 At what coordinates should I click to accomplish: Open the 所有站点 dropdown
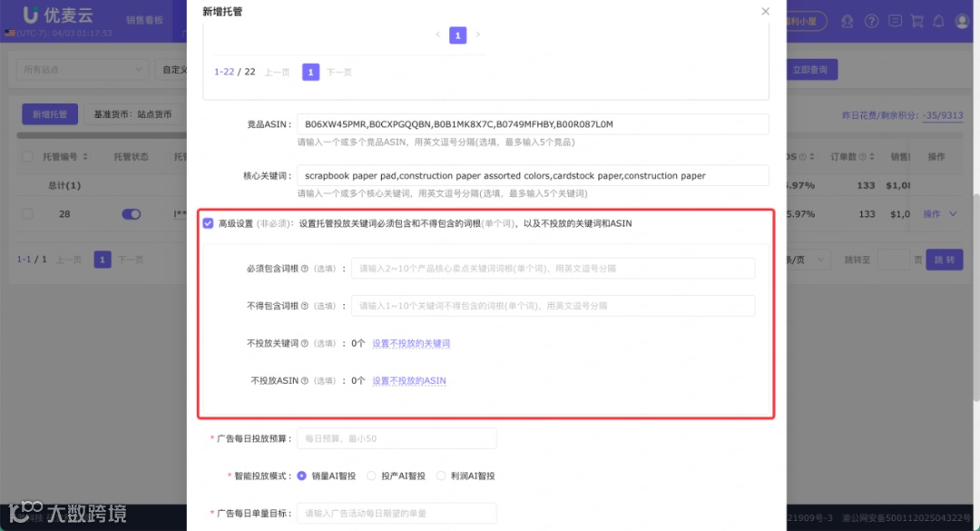coord(82,69)
